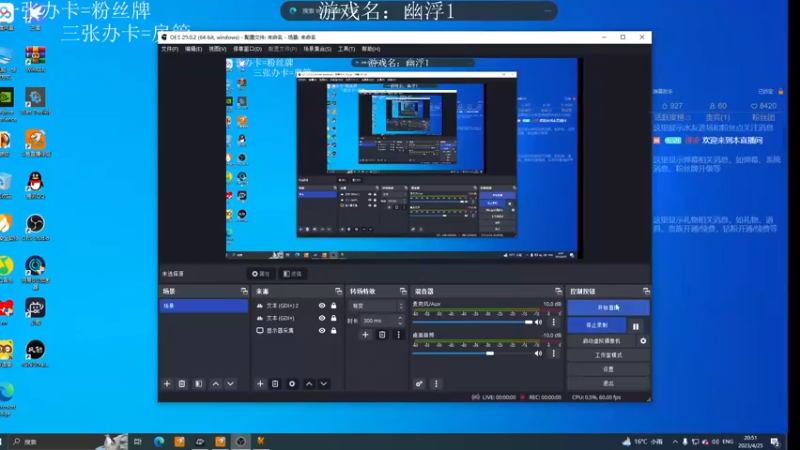Open 桌面音频 channel options three-dot icon

coord(554,353)
